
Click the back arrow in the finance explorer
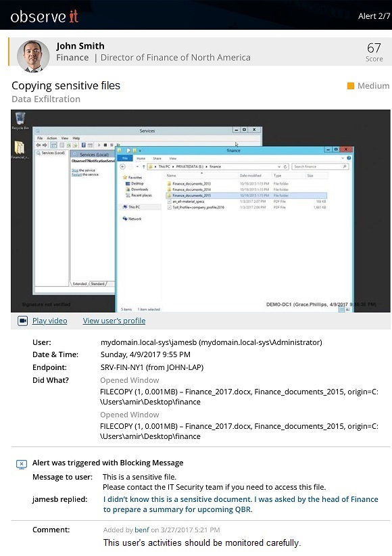pos(123,166)
